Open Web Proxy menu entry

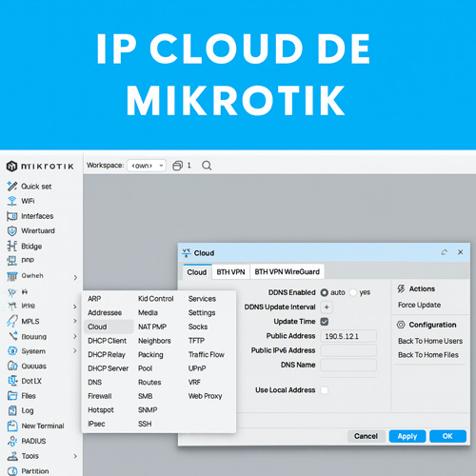[x=205, y=396]
